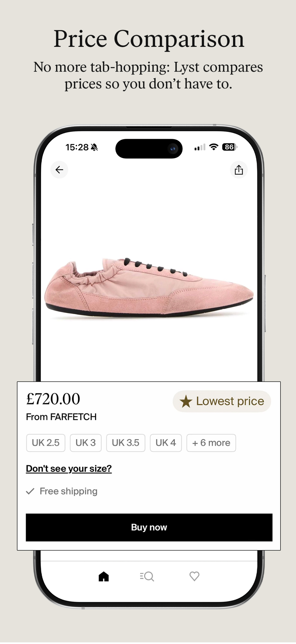This screenshot has width=296, height=644.
Task: Tap the Free shipping checkmark
Action: pyautogui.click(x=30, y=491)
